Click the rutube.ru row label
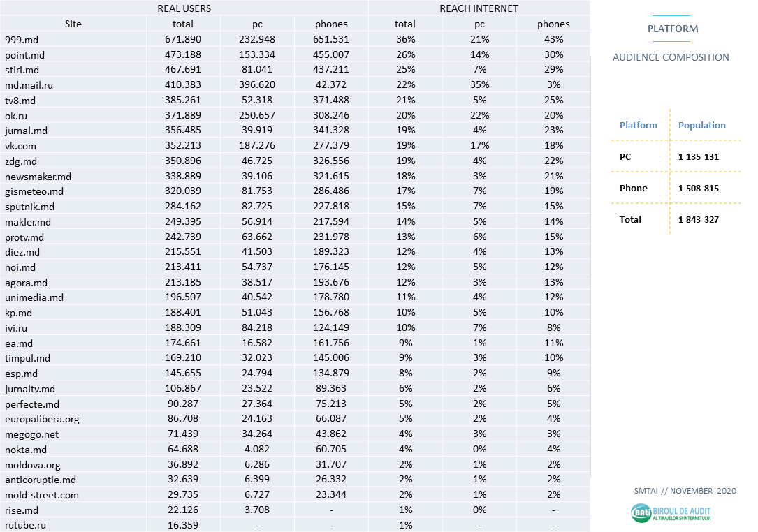This screenshot has height=532, width=758. pyautogui.click(x=24, y=525)
